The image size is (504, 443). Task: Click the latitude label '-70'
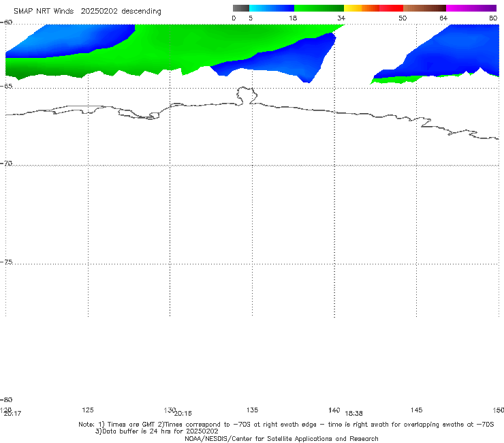pos(6,164)
